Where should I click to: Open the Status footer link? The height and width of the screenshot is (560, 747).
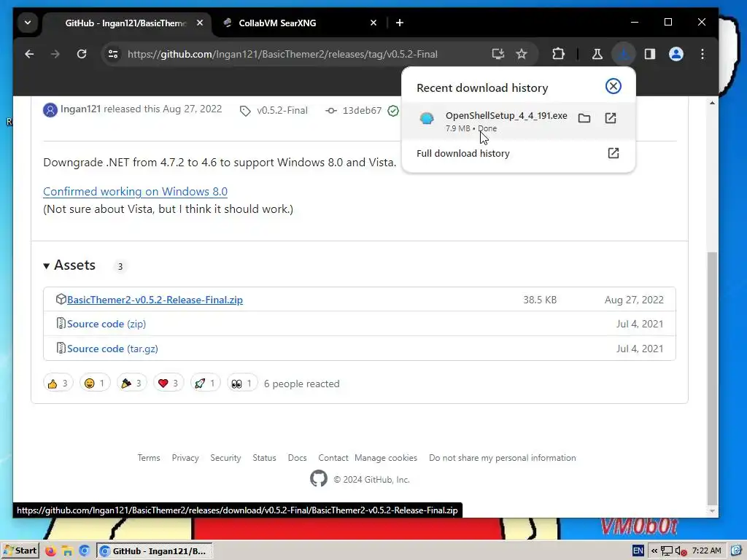point(264,458)
